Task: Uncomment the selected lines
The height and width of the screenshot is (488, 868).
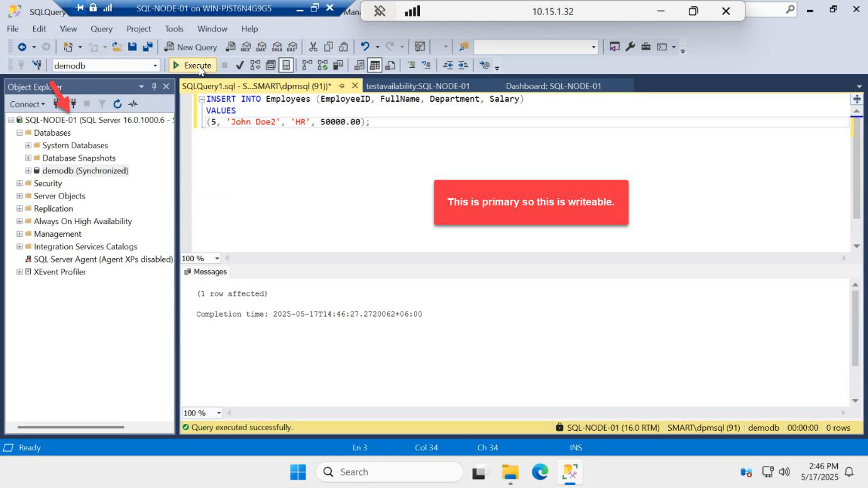Action: pyautogui.click(x=426, y=65)
